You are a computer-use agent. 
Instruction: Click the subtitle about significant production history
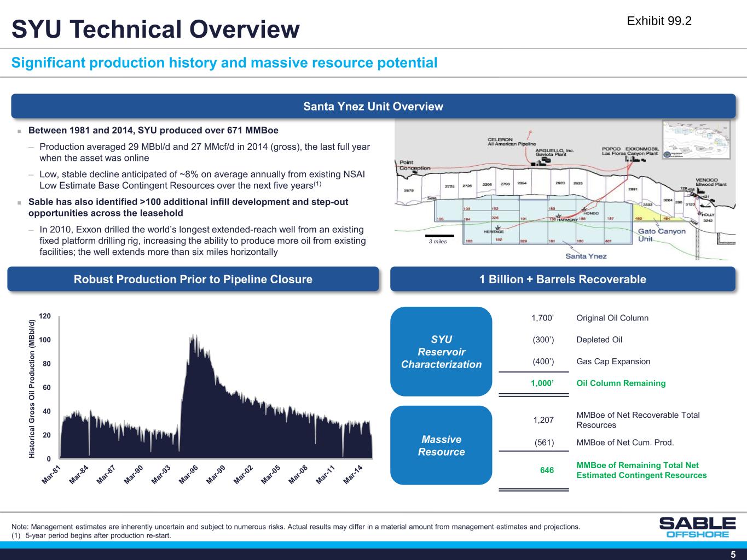point(225,63)
